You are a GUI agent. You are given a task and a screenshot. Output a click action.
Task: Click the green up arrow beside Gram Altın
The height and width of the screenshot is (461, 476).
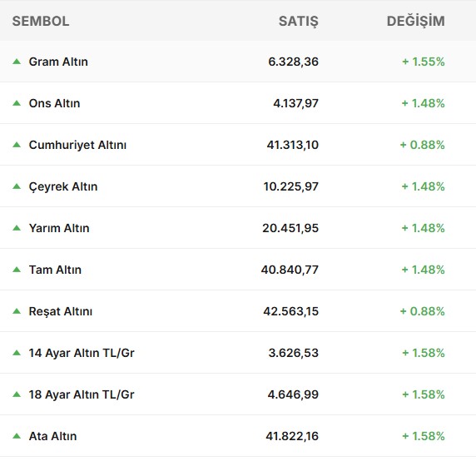click(x=17, y=62)
